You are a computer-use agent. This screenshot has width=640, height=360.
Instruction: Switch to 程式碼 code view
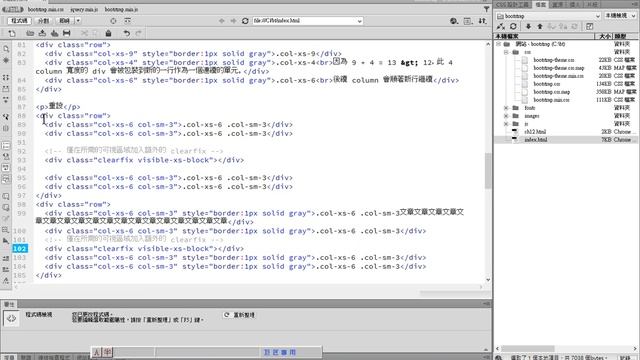(19, 21)
